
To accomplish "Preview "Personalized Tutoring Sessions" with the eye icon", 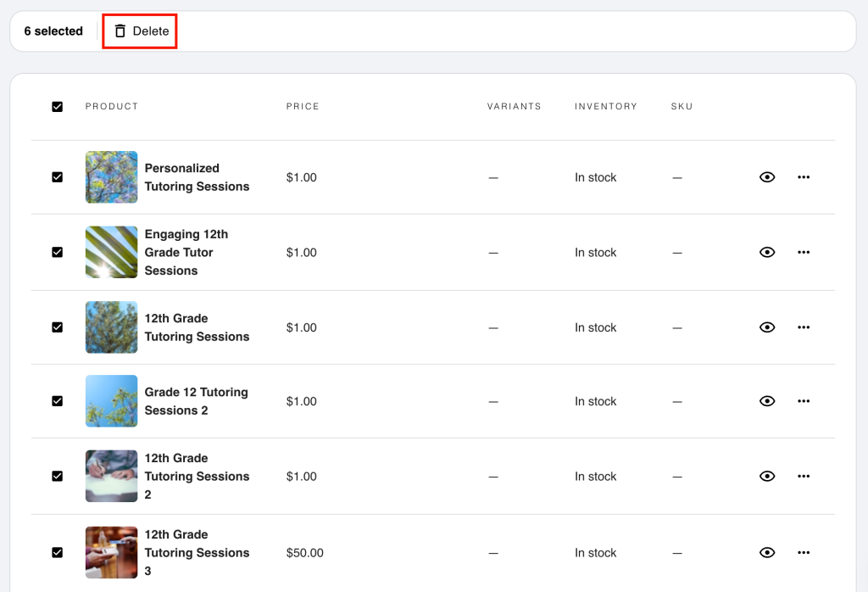I will coord(767,177).
